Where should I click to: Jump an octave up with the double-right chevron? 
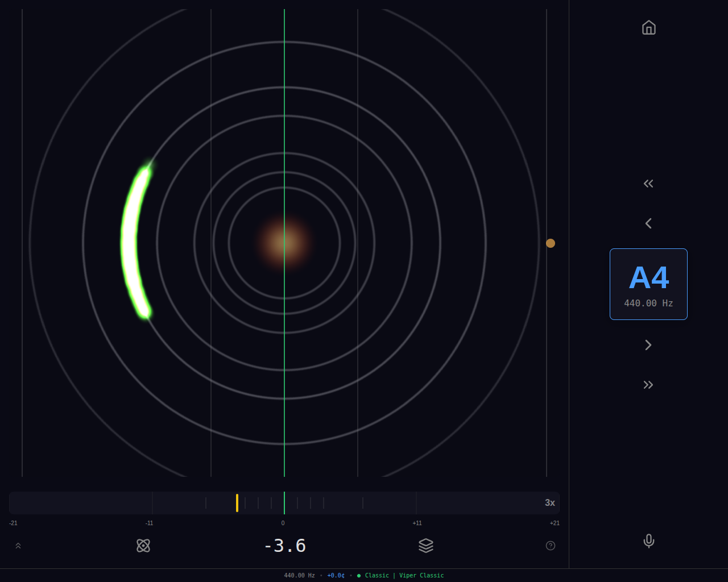[648, 384]
